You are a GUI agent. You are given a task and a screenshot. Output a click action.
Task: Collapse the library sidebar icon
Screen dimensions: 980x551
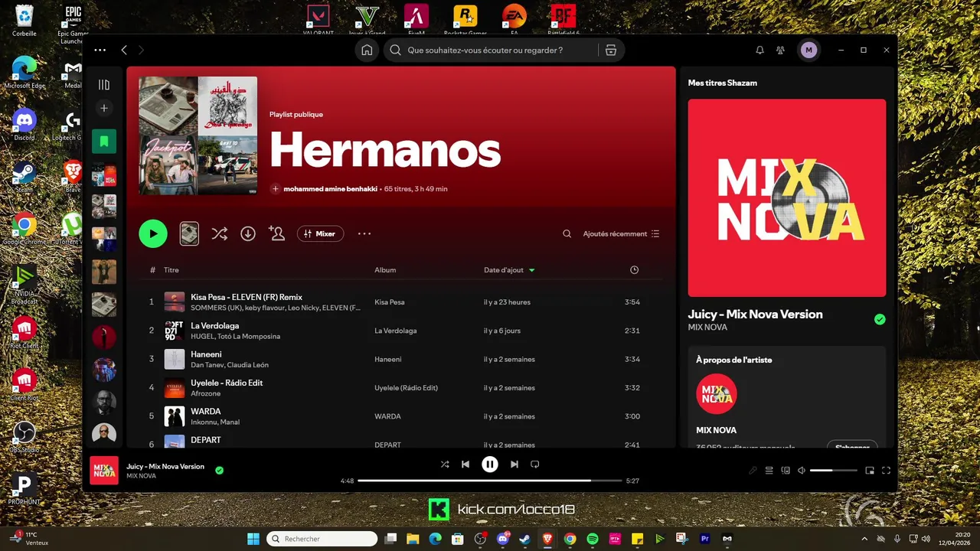(104, 85)
